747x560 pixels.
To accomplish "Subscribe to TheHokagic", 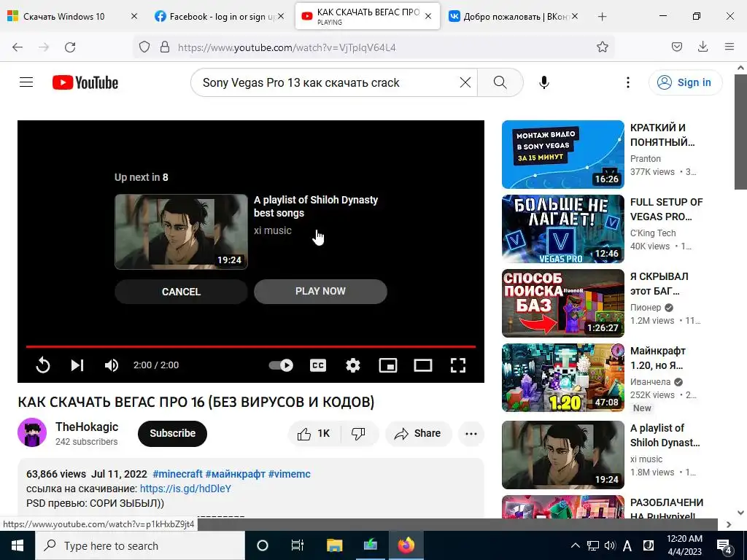I will coord(172,433).
